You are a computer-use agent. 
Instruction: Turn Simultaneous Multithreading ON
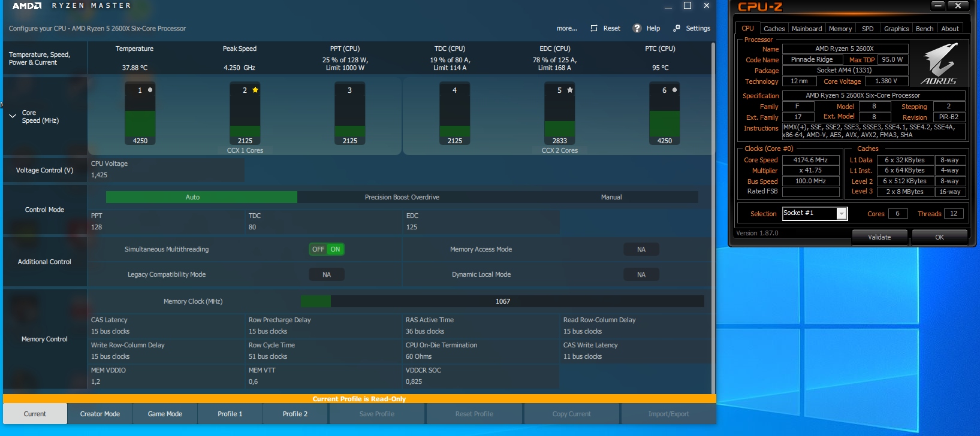335,249
